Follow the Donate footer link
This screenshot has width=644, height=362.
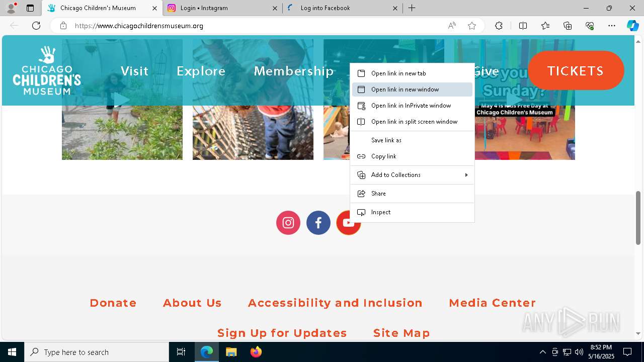point(113,303)
